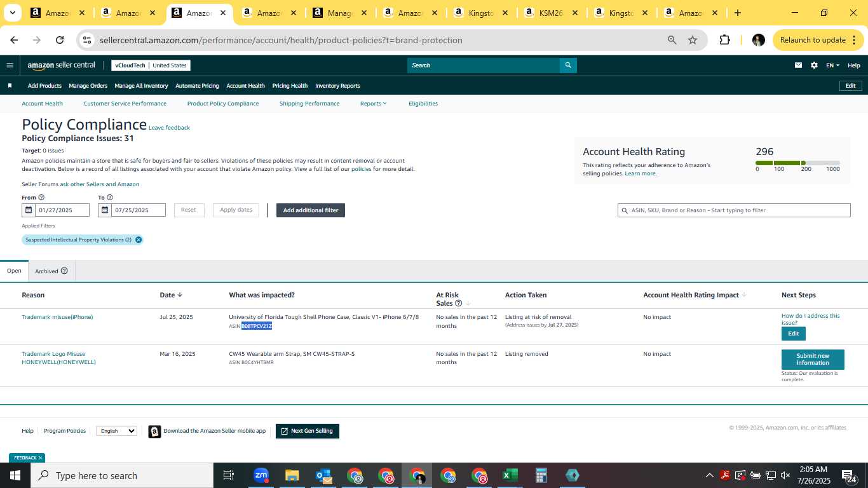Open the Seller Central hamburger menu
Screen dimensions: 868x488
10,65
